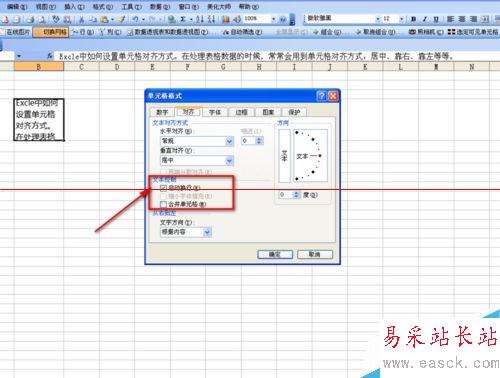Screen dimensions: 500x378
Task: Click the 确定 button
Action: [x=275, y=255]
